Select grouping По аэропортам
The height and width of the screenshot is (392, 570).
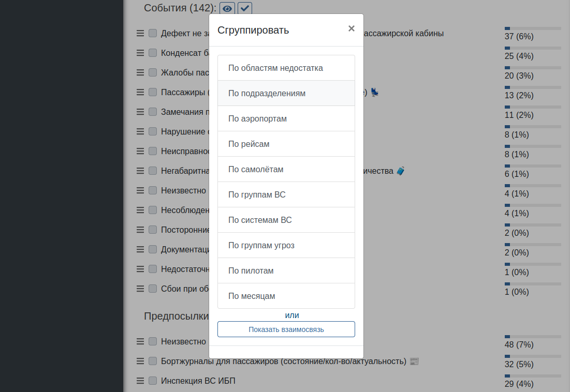coord(286,118)
